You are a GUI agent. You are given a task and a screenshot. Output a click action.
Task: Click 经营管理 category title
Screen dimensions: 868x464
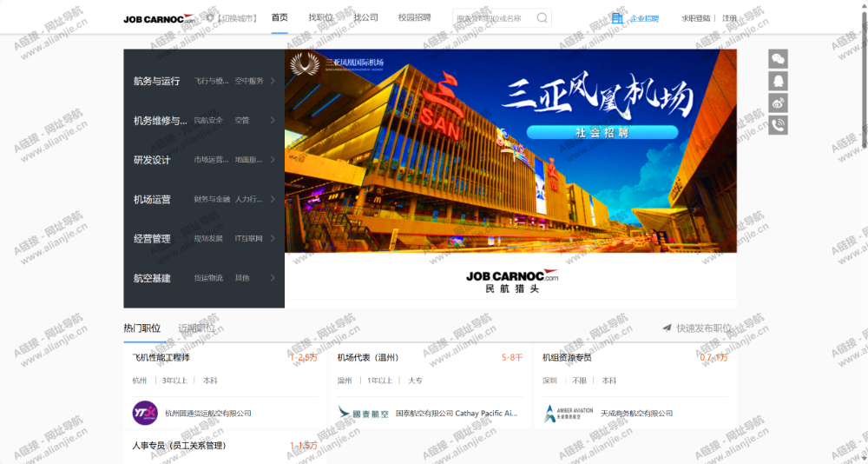(152, 238)
